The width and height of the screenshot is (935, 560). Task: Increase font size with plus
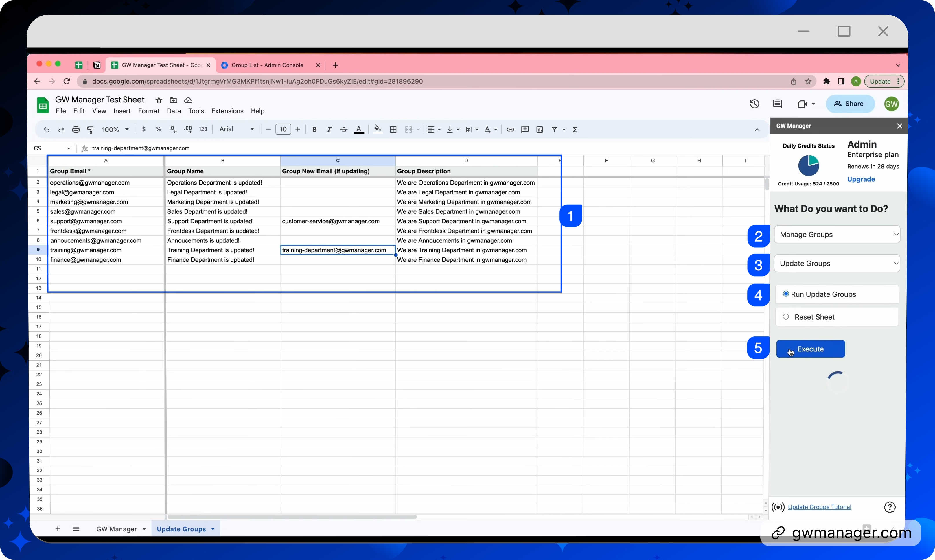pos(298,129)
